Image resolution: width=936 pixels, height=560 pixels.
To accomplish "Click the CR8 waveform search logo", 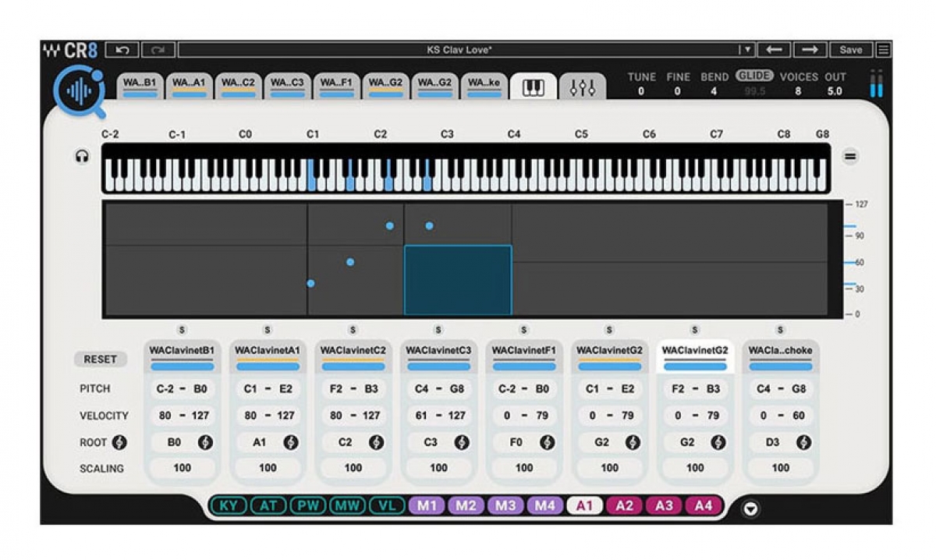I will coord(80,92).
